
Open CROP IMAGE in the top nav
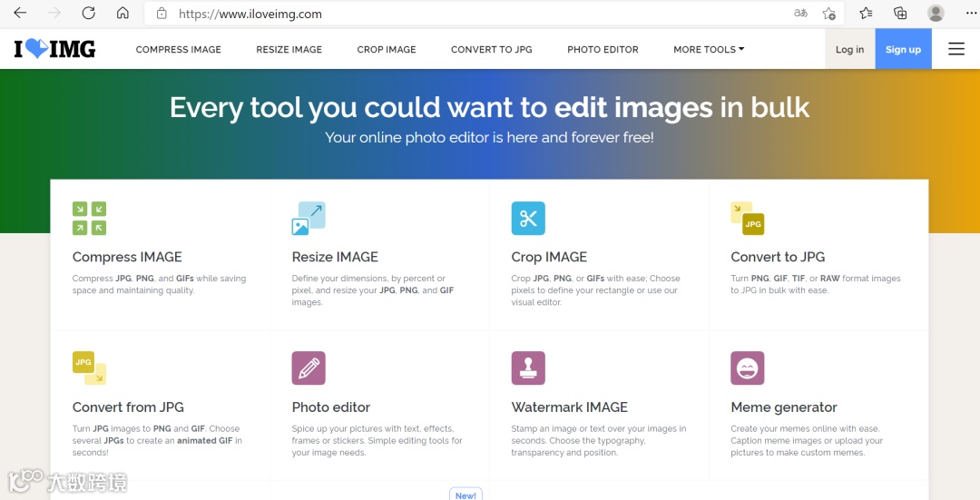[387, 49]
